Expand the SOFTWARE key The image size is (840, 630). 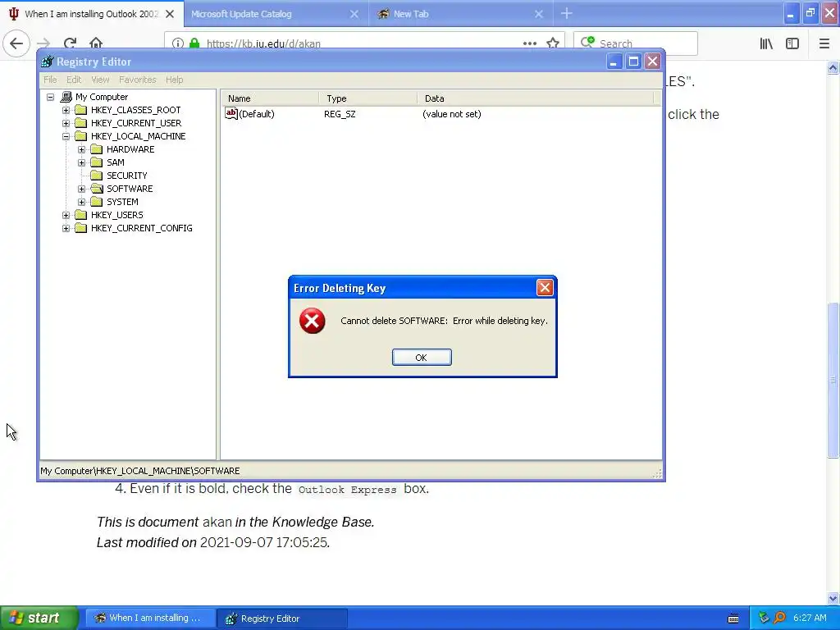[x=81, y=189]
